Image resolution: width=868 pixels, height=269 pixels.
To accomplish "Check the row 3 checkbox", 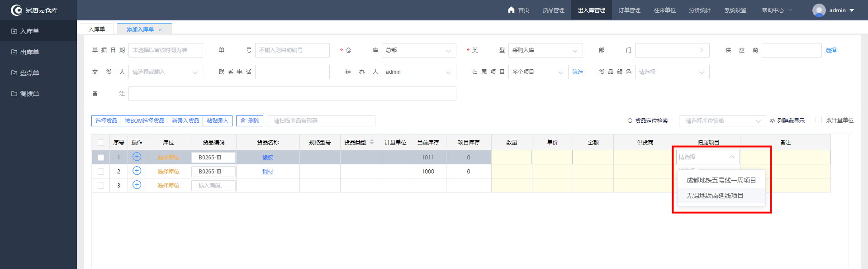I will [101, 186].
